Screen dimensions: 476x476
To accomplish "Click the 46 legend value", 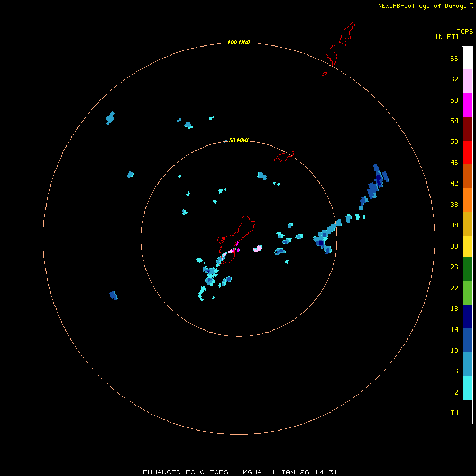I will (x=454, y=163).
